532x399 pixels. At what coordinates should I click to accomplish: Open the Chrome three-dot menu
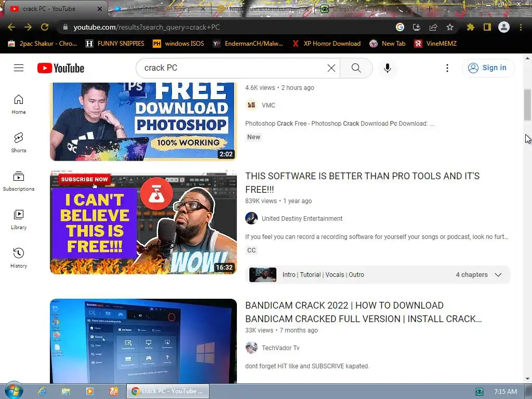click(521, 27)
